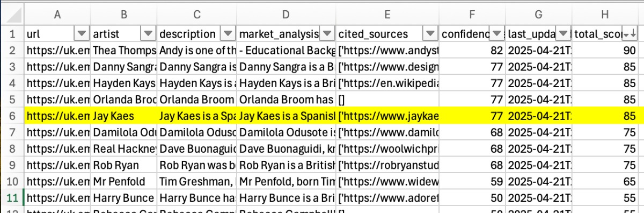Open the last_updated column filter dropdown
This screenshot has width=644, height=213.
click(x=563, y=34)
